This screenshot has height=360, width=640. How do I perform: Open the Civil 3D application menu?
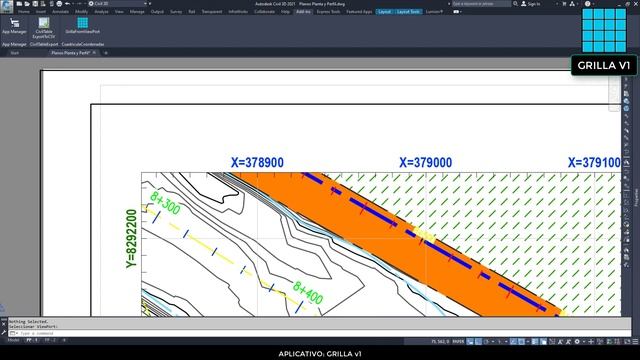[6, 6]
